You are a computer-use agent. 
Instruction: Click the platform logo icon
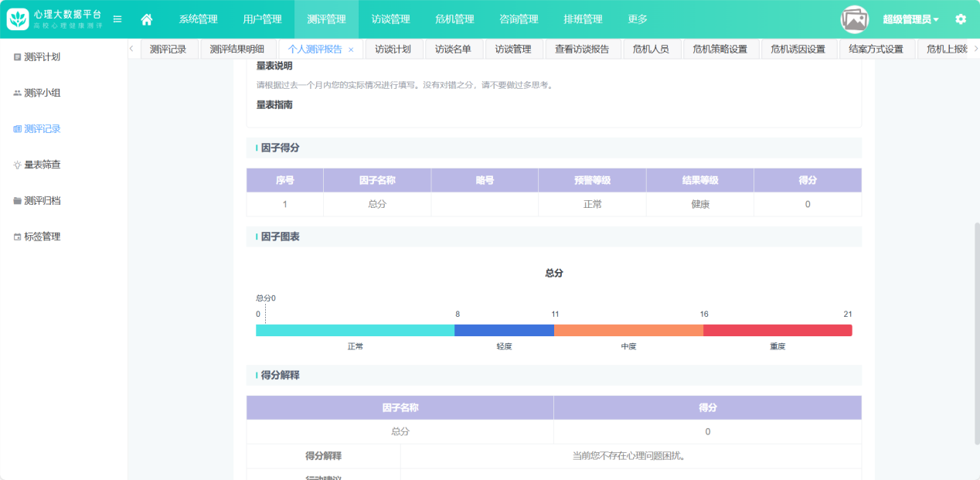[x=18, y=19]
